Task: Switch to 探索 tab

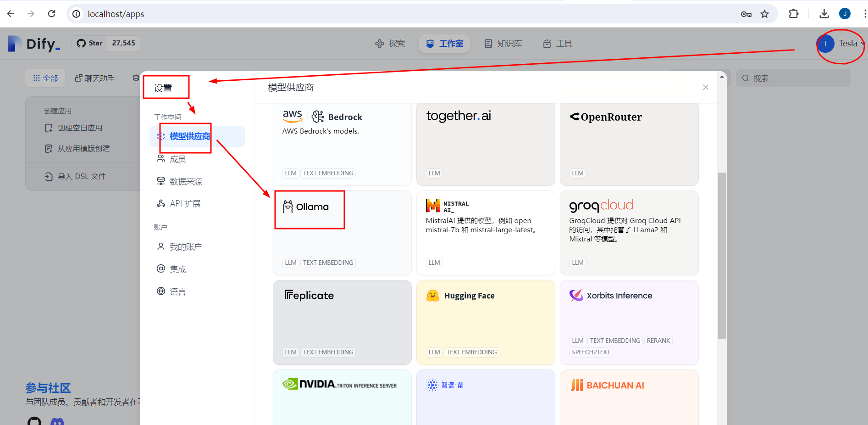Action: pos(390,44)
